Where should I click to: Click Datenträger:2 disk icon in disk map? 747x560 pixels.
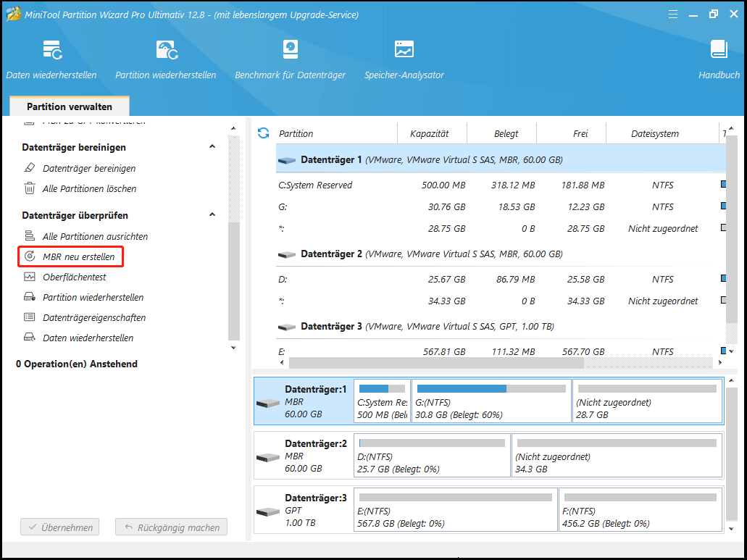(x=268, y=458)
